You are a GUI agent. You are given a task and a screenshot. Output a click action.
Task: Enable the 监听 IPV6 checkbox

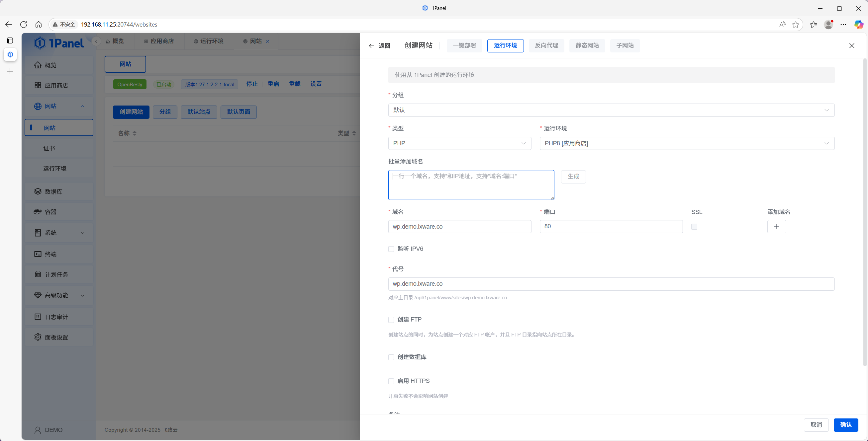pyautogui.click(x=391, y=249)
